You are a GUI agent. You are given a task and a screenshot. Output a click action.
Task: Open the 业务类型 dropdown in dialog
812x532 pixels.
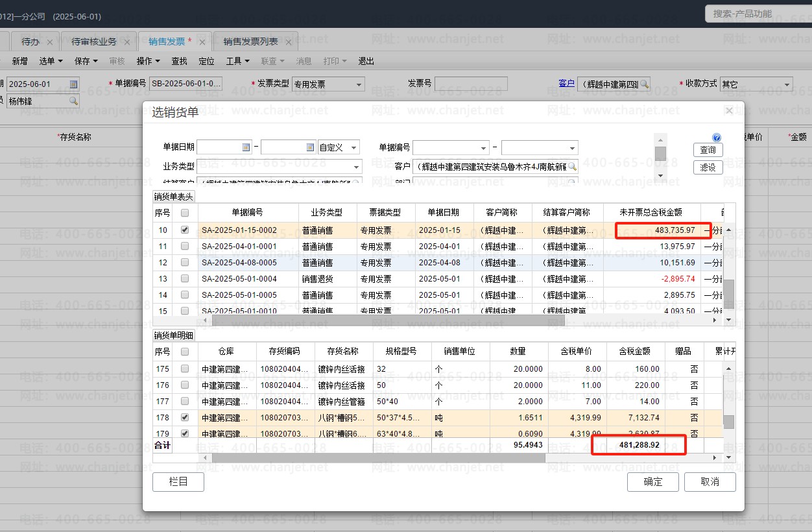tap(357, 167)
